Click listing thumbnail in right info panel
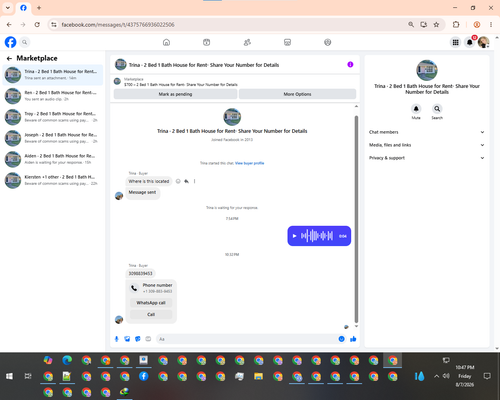Screen dimensions: 500x400 click(x=427, y=70)
